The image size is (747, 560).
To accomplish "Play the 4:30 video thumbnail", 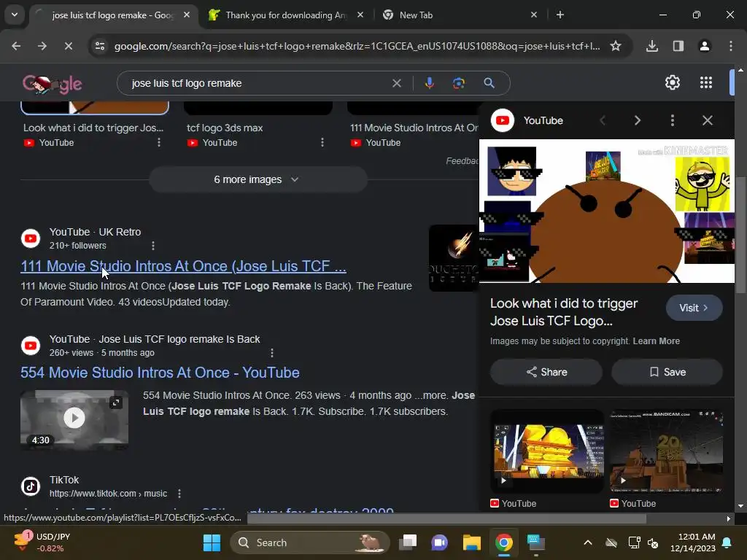I will click(74, 419).
